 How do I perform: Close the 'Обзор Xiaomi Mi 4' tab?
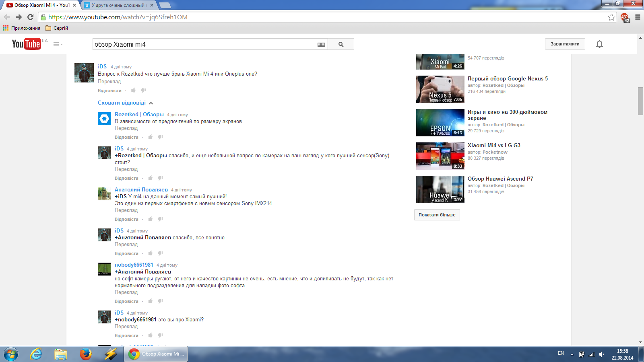pyautogui.click(x=74, y=5)
